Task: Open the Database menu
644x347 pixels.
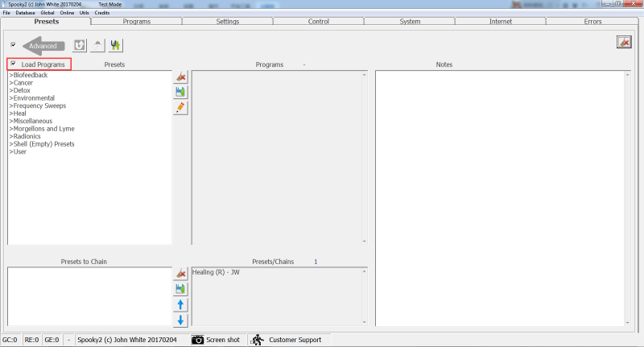Action: [25, 14]
